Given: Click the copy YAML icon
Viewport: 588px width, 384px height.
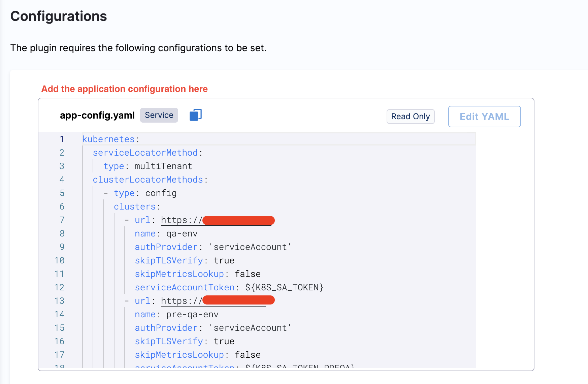Looking at the screenshot, I should 195,115.
